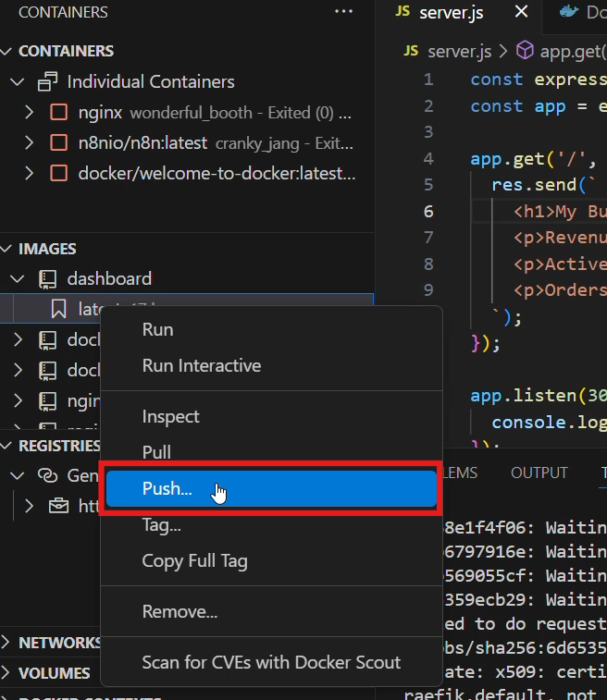This screenshot has width=607, height=700.
Task: Click the stopped icon of nginx container
Action: [59, 113]
